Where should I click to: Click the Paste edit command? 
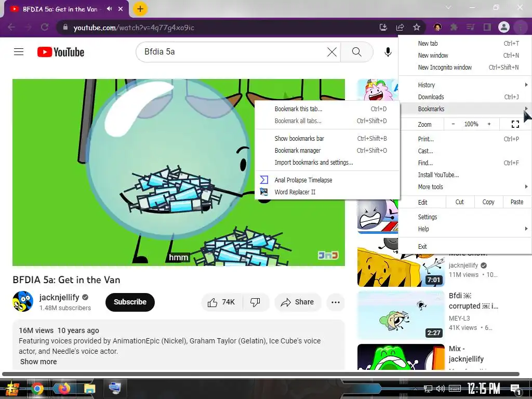517,202
